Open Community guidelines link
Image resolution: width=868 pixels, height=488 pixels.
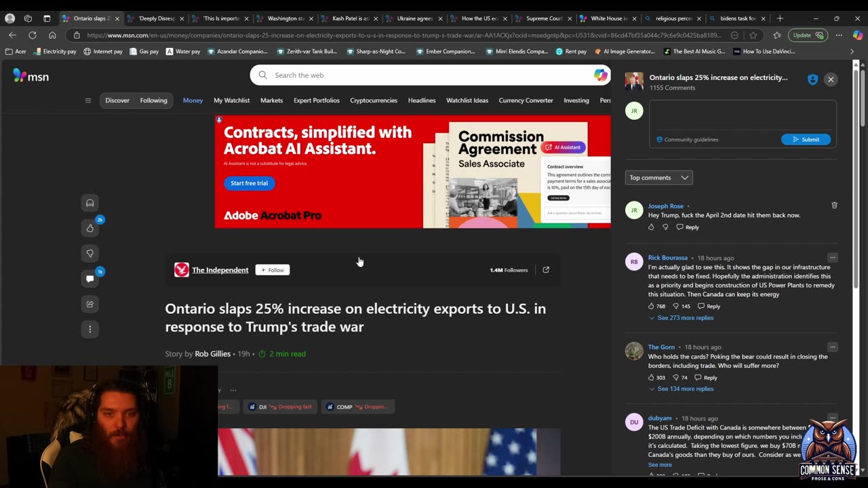[687, 140]
